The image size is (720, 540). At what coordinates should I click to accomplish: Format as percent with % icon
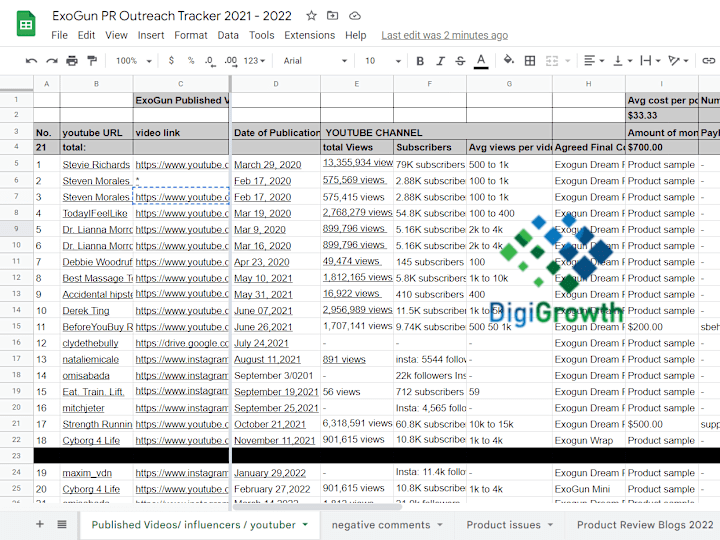click(191, 61)
